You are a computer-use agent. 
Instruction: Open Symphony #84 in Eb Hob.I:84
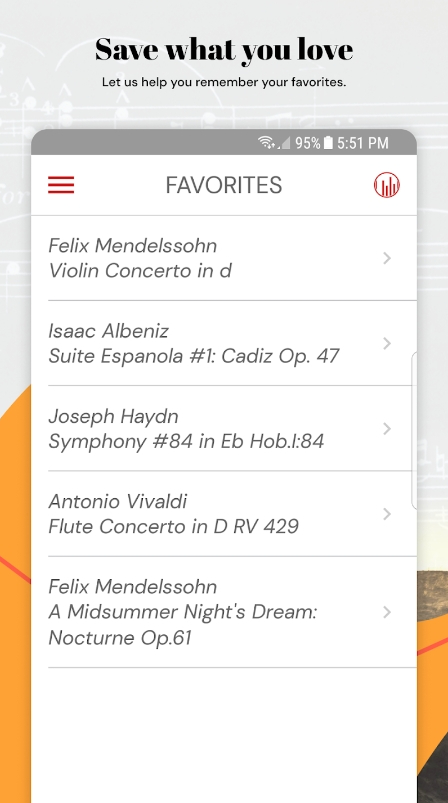pyautogui.click(x=224, y=428)
